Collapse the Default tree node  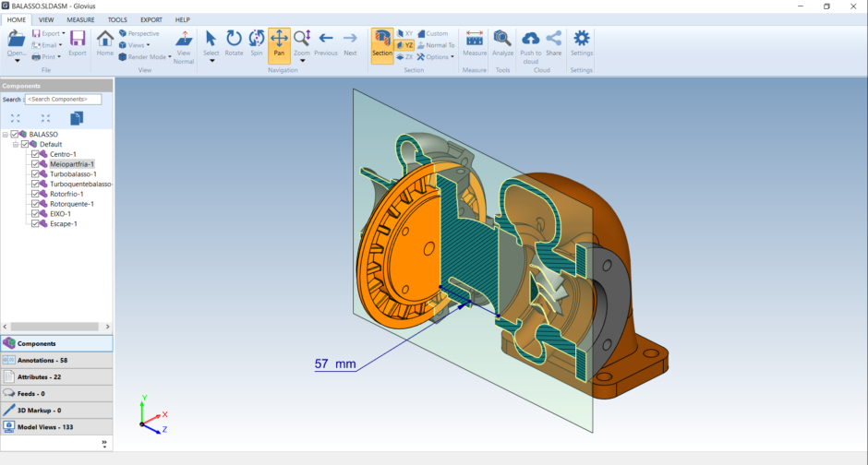coord(16,144)
